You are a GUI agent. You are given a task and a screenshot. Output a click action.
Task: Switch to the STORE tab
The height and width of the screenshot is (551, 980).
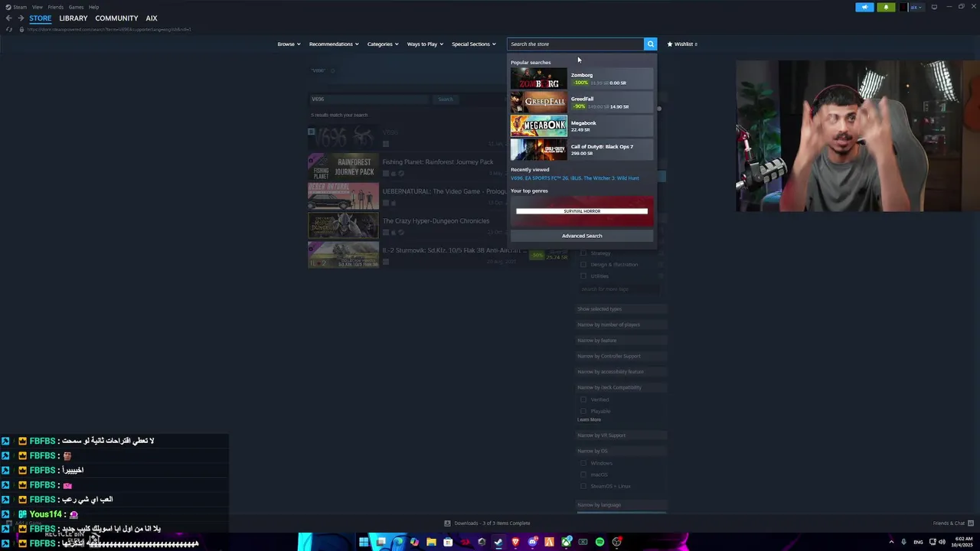pyautogui.click(x=41, y=18)
